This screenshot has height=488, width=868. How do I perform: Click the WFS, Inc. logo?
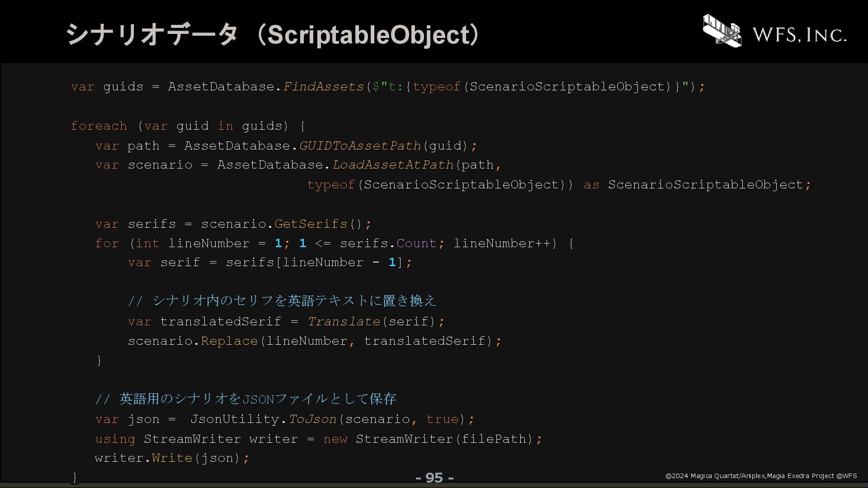click(774, 30)
